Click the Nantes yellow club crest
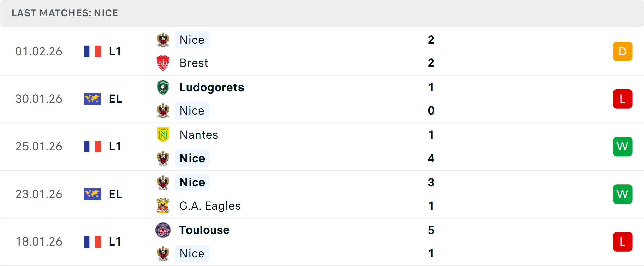The height and width of the screenshot is (266, 644). (x=163, y=135)
